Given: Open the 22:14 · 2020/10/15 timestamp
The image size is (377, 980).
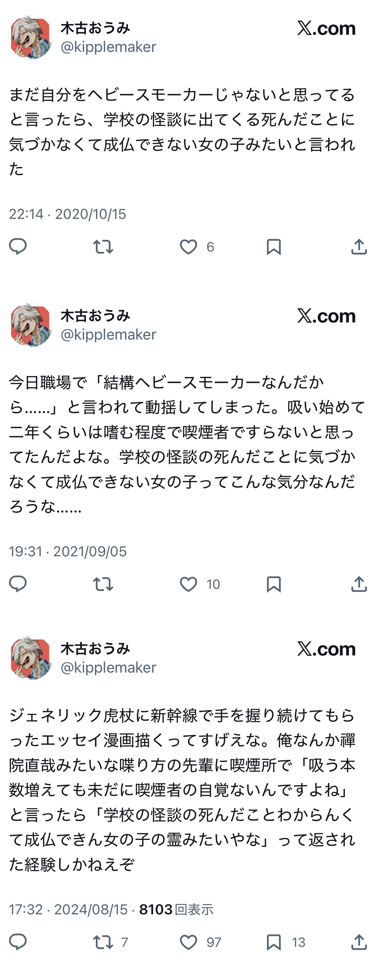Looking at the screenshot, I should coord(67,214).
